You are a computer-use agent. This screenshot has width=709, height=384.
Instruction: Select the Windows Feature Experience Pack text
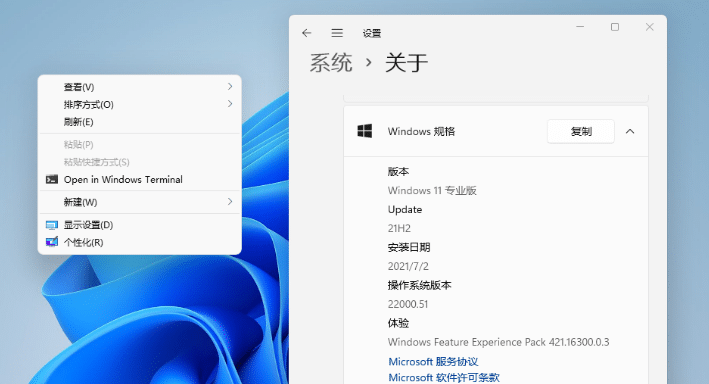(498, 342)
